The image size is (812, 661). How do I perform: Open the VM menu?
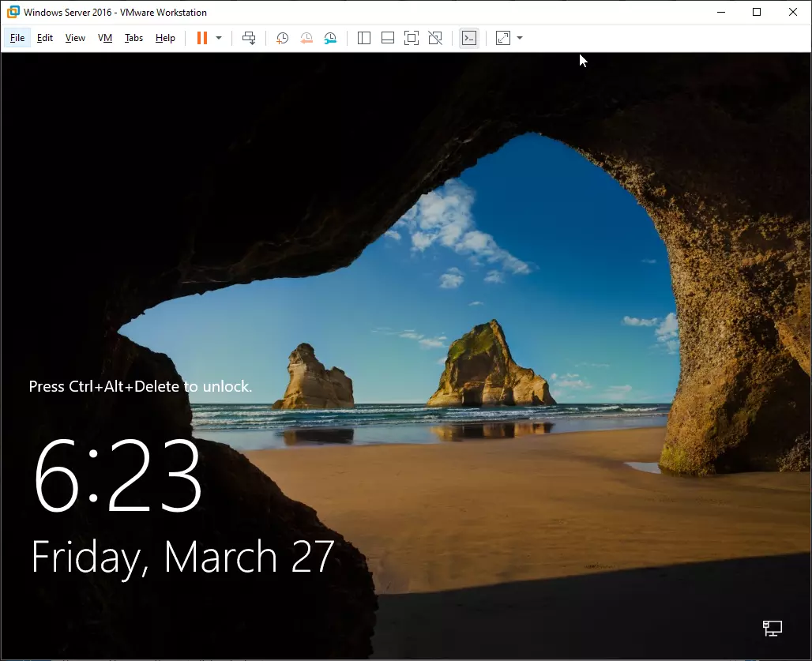click(105, 38)
